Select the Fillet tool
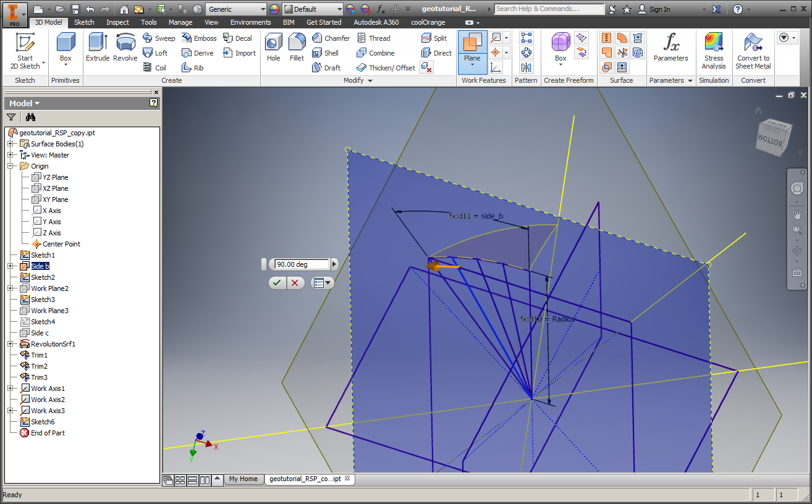The height and width of the screenshot is (504, 812). coord(297,48)
